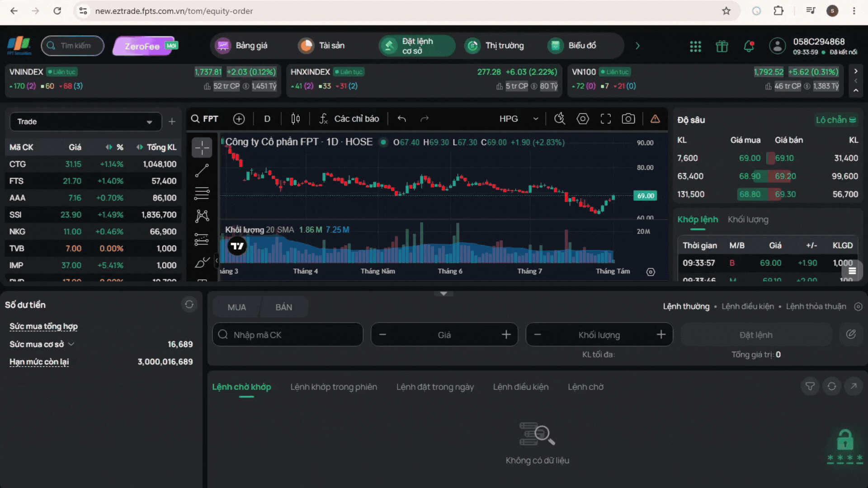Image resolution: width=868 pixels, height=488 pixels.
Task: Open the chart alert warning icon
Action: (655, 119)
